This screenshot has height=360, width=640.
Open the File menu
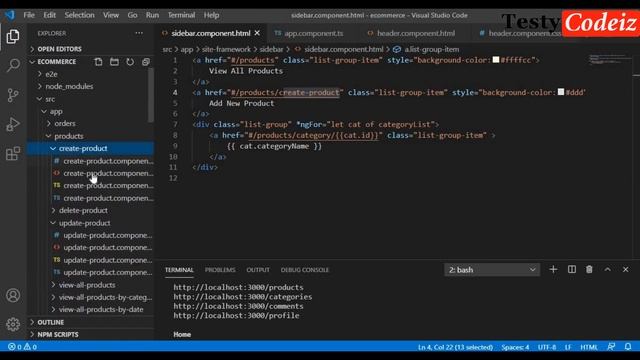click(x=29, y=15)
